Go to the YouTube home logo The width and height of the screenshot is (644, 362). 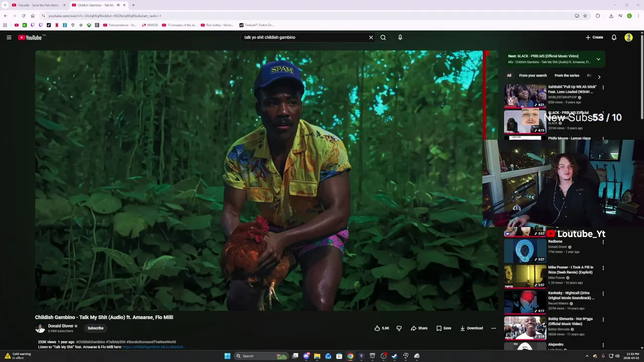[30, 37]
